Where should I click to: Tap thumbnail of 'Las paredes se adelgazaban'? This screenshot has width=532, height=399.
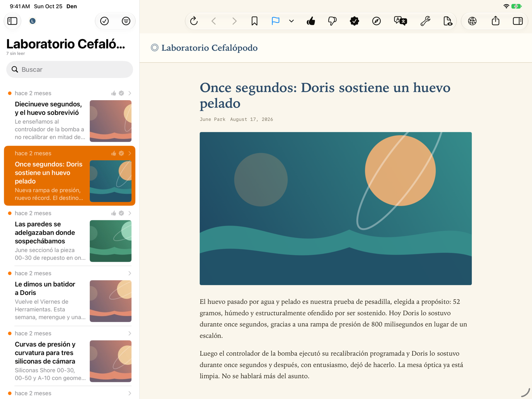coord(111,241)
